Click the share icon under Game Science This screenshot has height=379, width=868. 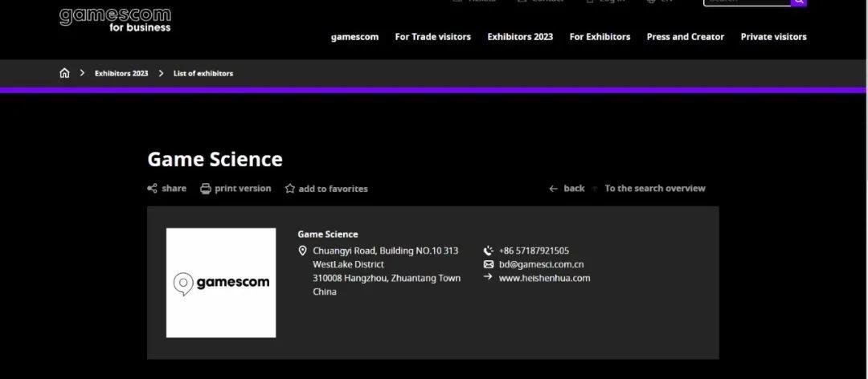[x=152, y=189]
